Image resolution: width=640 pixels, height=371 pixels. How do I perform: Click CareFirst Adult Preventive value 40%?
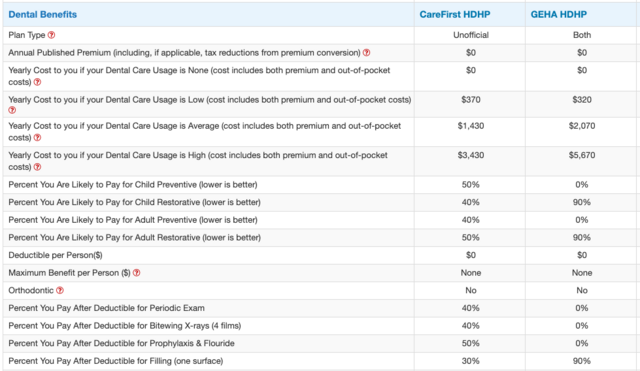[471, 220]
